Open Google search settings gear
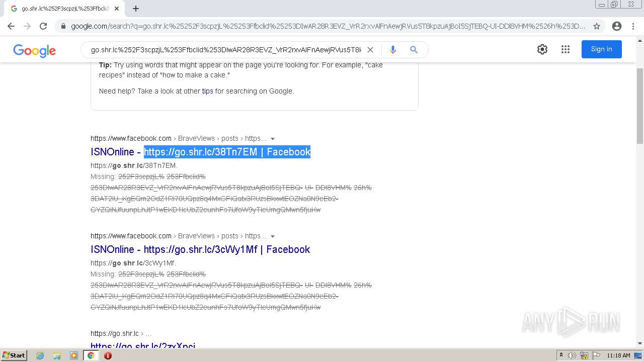Image resolution: width=644 pixels, height=362 pixels. pyautogui.click(x=542, y=49)
